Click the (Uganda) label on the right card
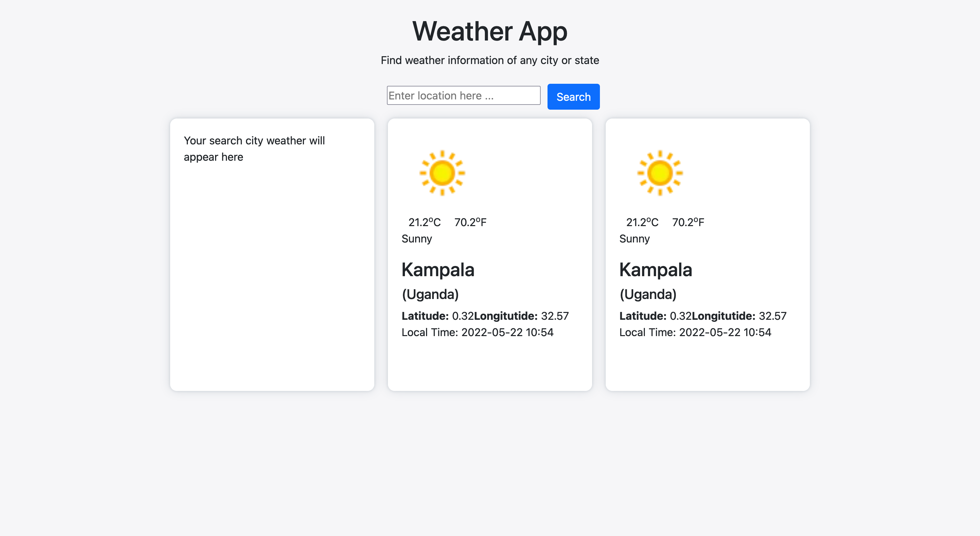Image resolution: width=980 pixels, height=536 pixels. (648, 294)
